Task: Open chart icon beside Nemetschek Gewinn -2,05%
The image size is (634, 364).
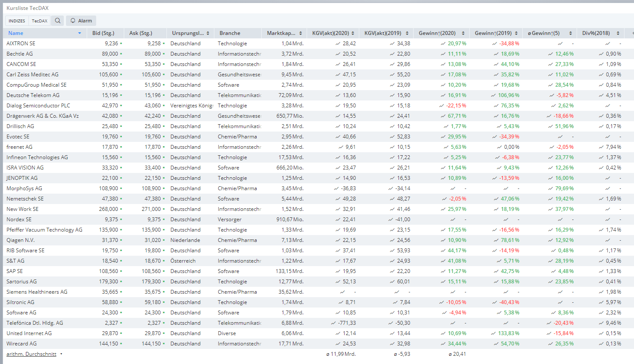Action: click(444, 199)
